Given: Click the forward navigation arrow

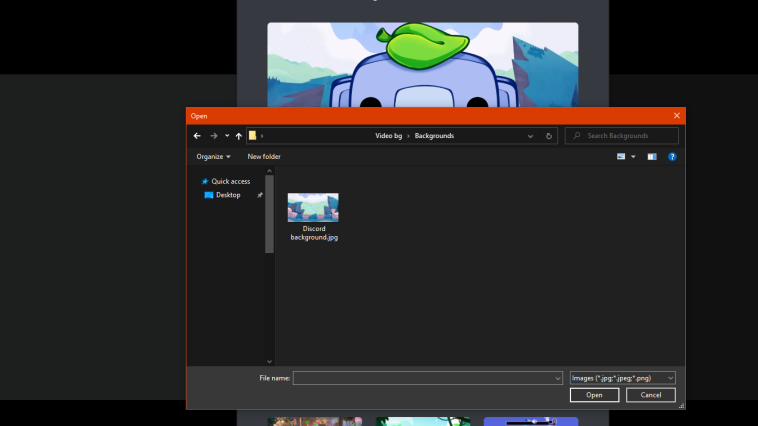Looking at the screenshot, I should pyautogui.click(x=214, y=136).
